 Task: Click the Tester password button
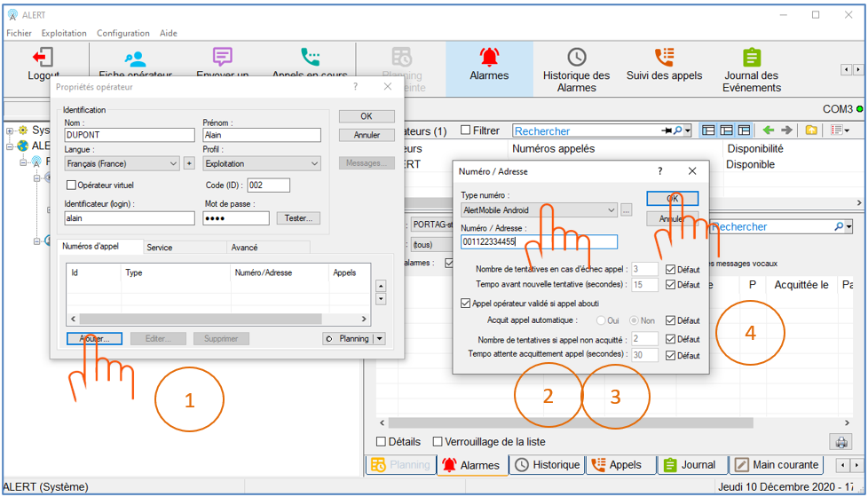point(298,218)
